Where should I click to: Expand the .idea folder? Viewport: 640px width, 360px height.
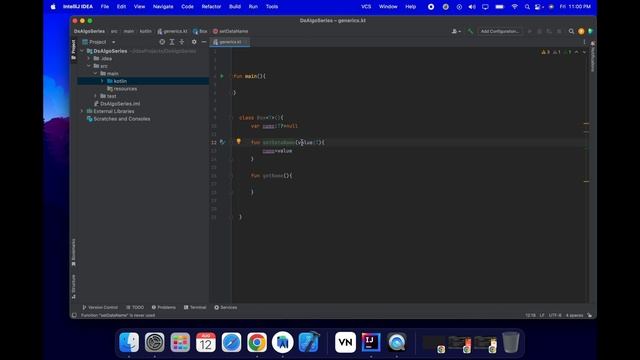click(89, 58)
